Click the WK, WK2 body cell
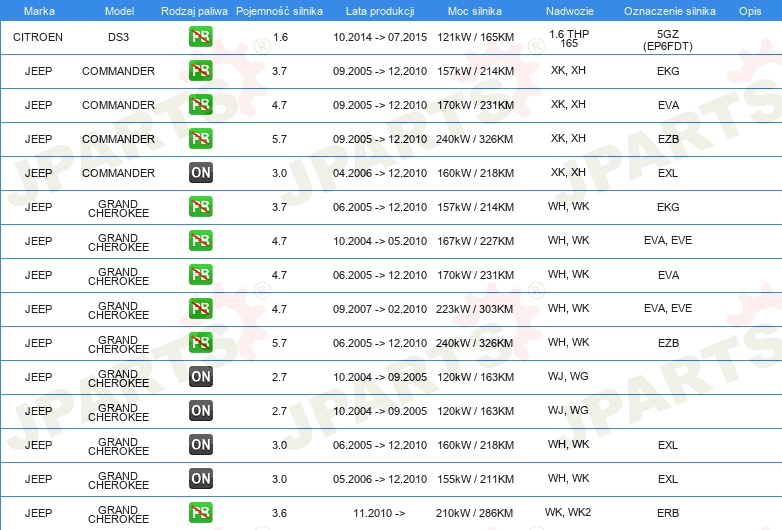The width and height of the screenshot is (782, 530). pyautogui.click(x=568, y=512)
